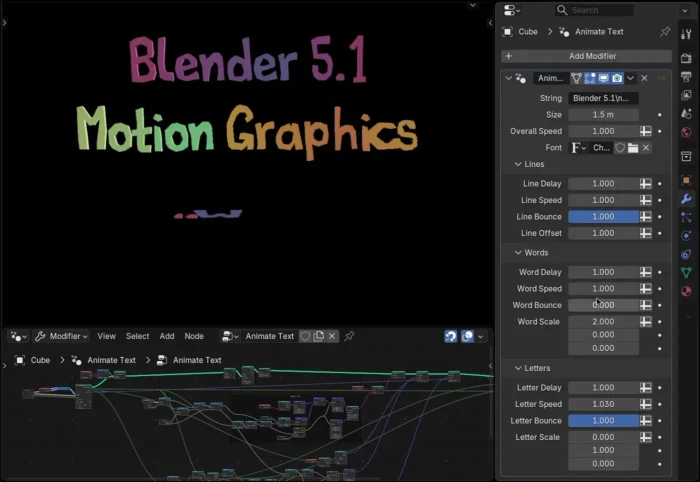The image size is (700, 482).
Task: Click the String text input field
Action: pos(603,98)
